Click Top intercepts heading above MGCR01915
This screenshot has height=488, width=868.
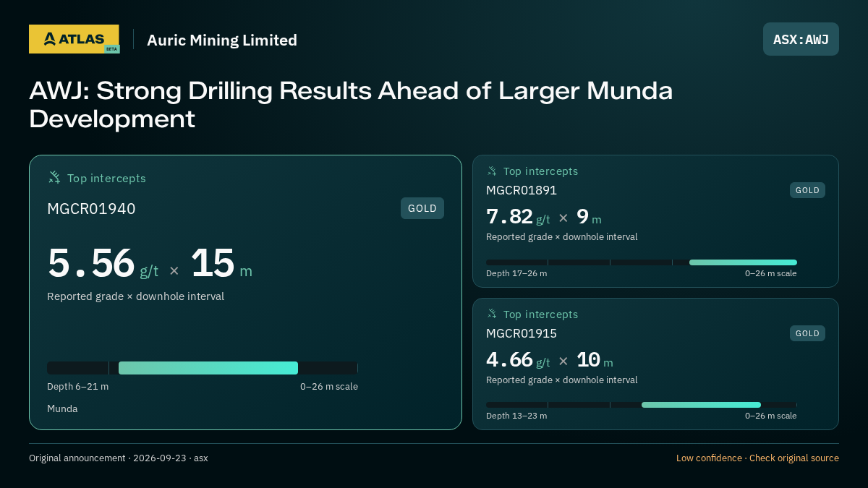pos(540,314)
